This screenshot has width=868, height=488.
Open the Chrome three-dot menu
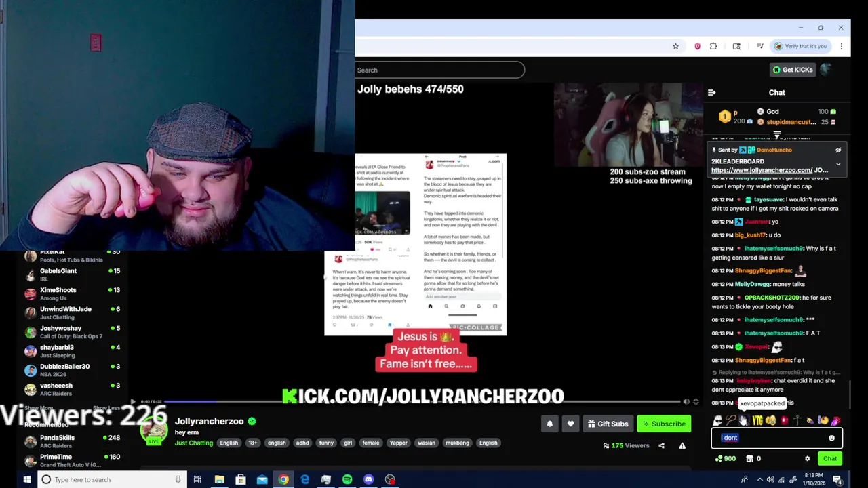pyautogui.click(x=841, y=46)
